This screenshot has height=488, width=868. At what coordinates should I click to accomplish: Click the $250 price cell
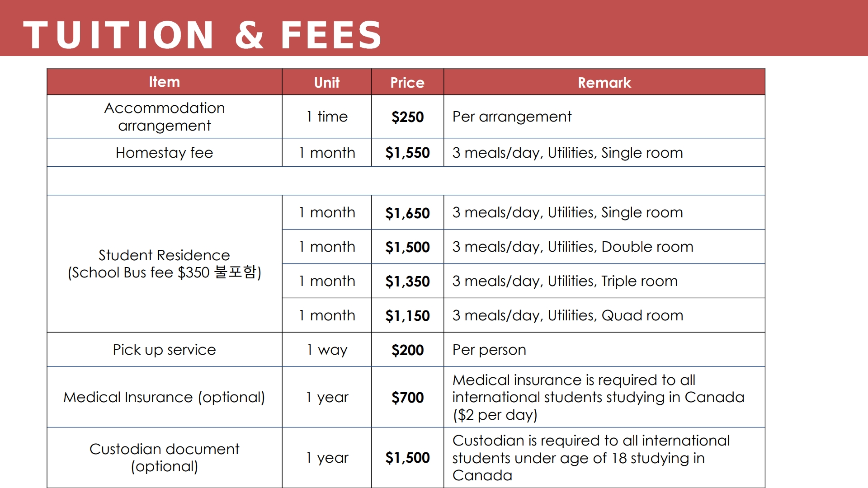[x=407, y=117]
